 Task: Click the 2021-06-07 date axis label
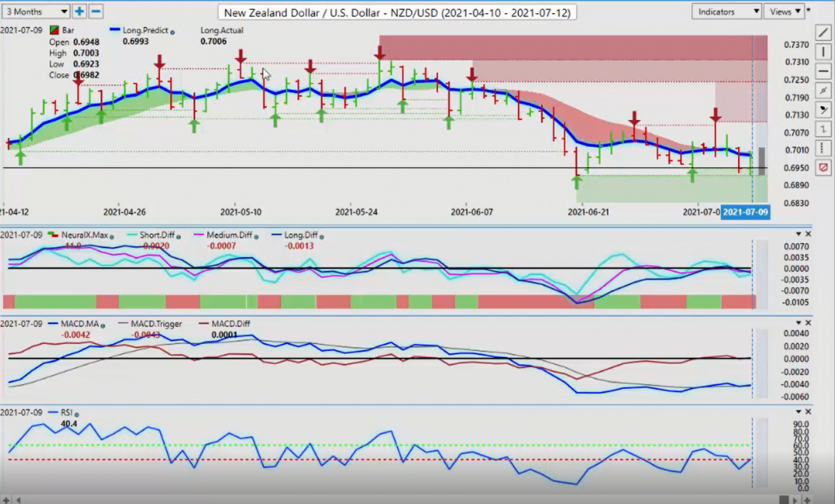(472, 212)
